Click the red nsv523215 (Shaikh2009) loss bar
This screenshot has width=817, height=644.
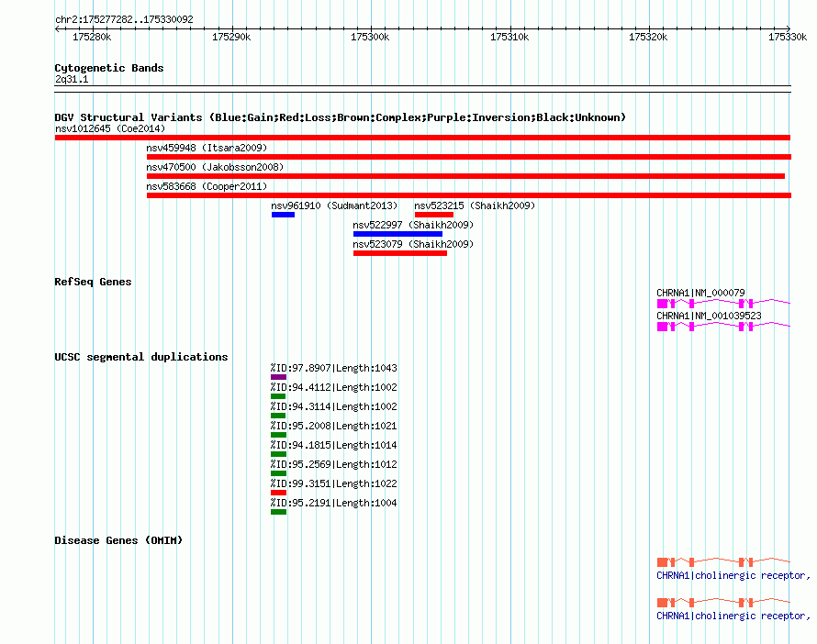tap(433, 215)
